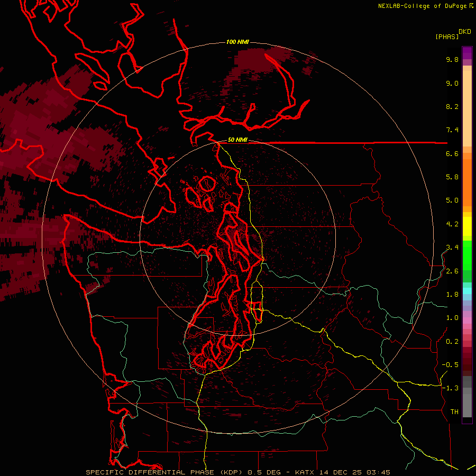
Task: Select the 1.0 scale value
Action: [x=452, y=318]
